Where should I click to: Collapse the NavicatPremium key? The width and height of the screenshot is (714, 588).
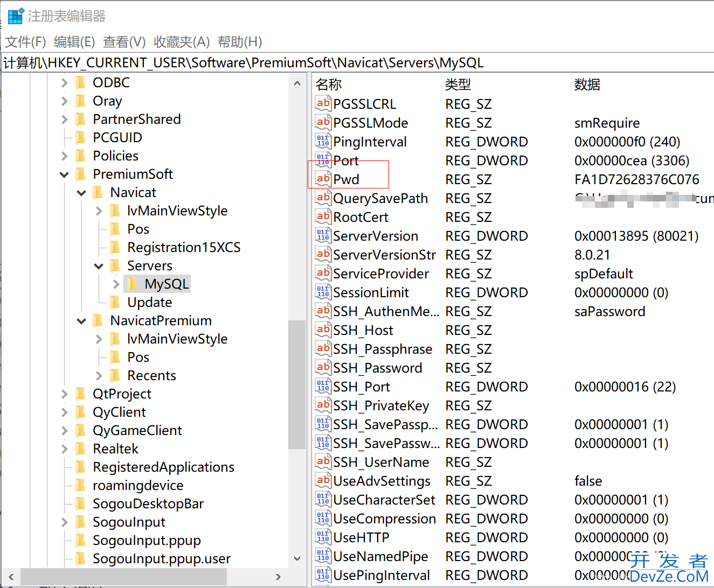pyautogui.click(x=81, y=321)
